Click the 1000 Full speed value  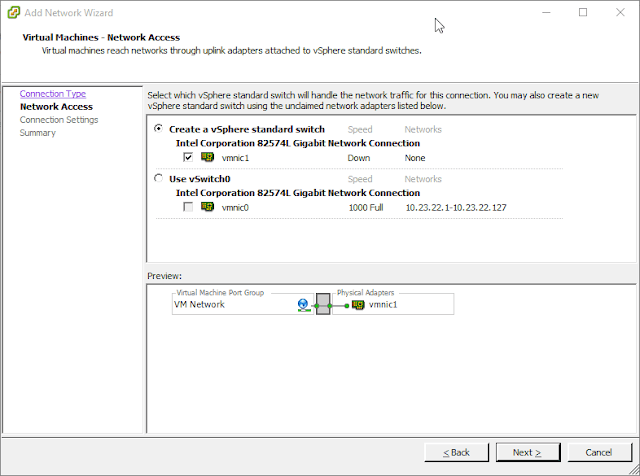coord(366,207)
